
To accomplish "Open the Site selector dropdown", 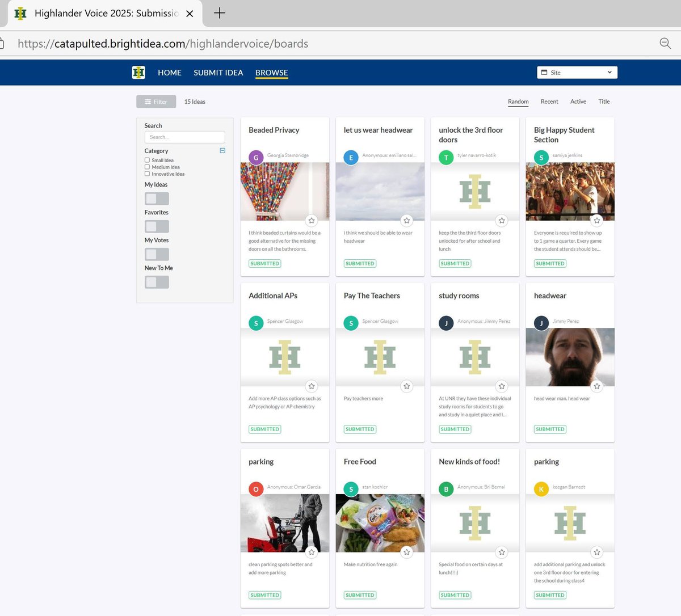I will [x=577, y=72].
